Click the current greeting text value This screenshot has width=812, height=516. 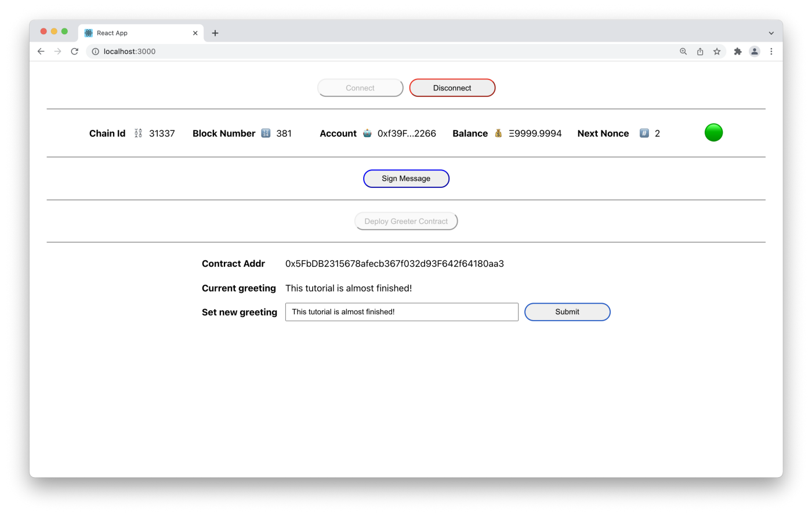click(x=349, y=288)
